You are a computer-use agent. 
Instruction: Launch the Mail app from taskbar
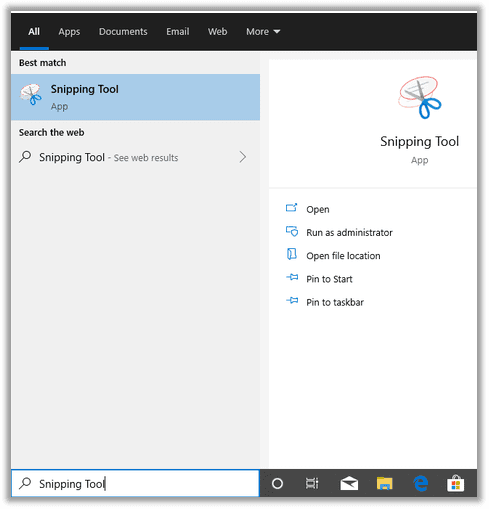tap(349, 483)
